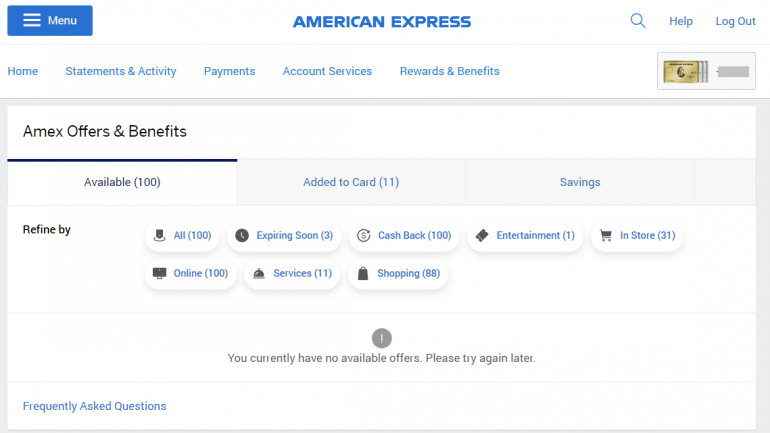Go to Statements & Activity menu

click(x=121, y=71)
